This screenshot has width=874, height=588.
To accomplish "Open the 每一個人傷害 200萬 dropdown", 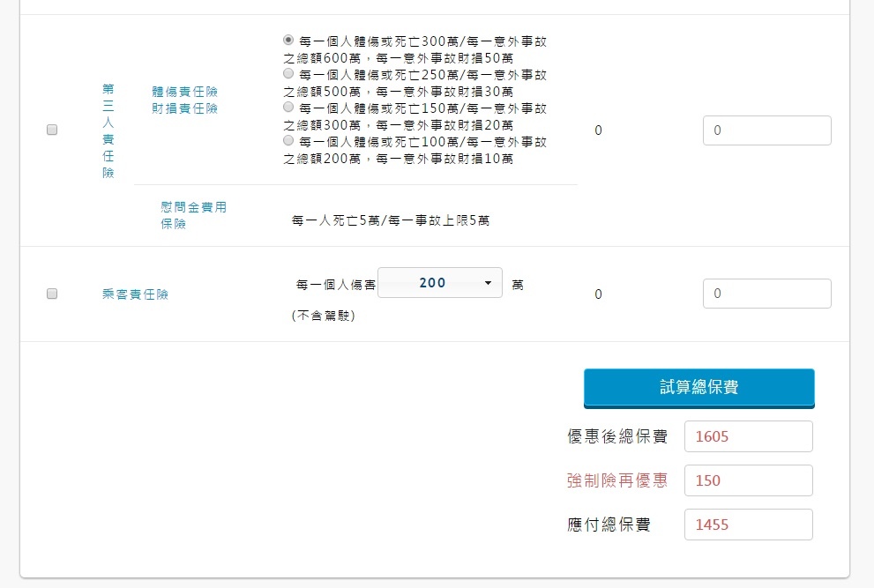I will click(x=440, y=283).
